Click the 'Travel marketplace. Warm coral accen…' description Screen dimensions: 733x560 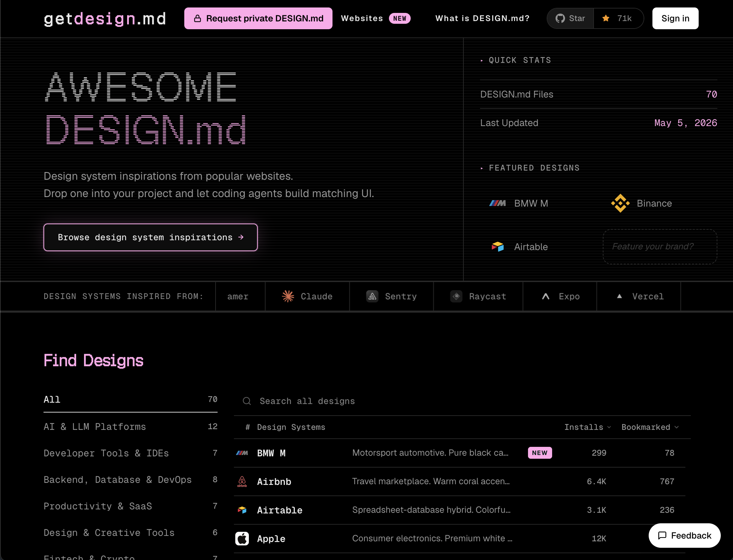point(431,482)
